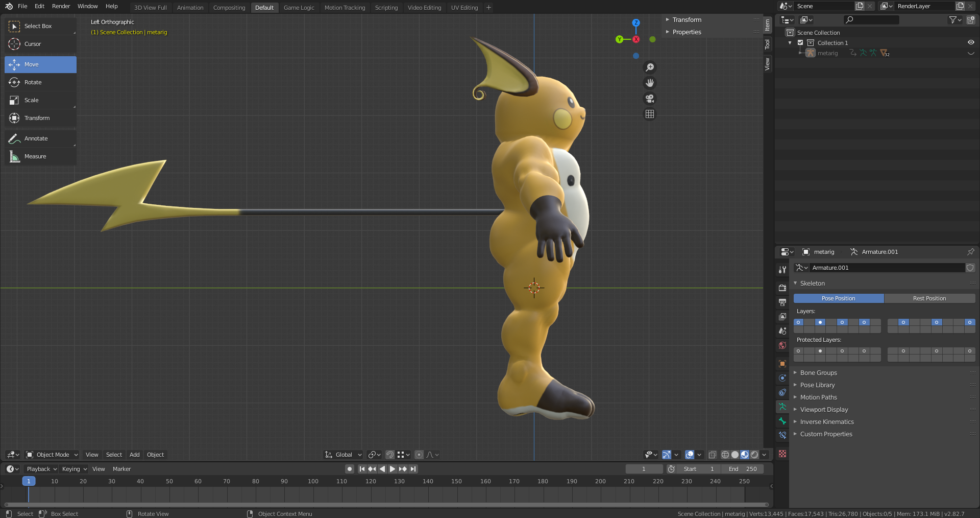Toggle show overlays button
This screenshot has width=980, height=518.
point(690,455)
